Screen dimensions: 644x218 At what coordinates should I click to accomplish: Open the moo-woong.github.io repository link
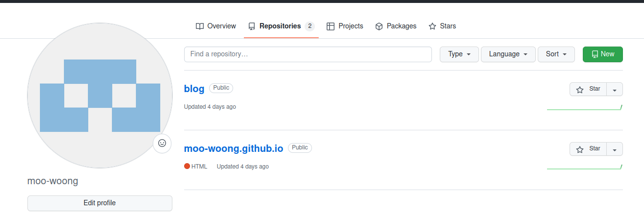click(234, 148)
